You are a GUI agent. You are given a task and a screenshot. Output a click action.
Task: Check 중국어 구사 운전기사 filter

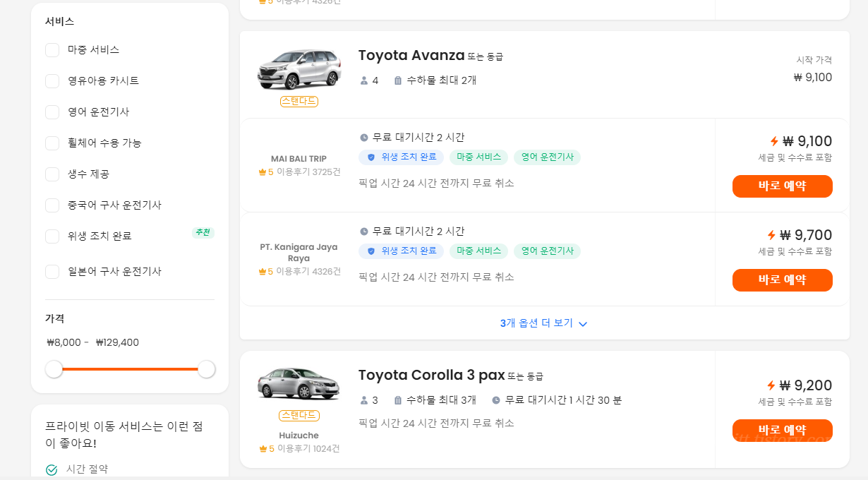[52, 205]
